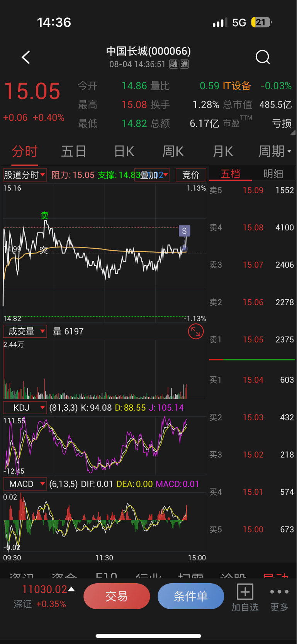Tap the volume bar chart
This screenshot has height=644, width=297.
104,369
